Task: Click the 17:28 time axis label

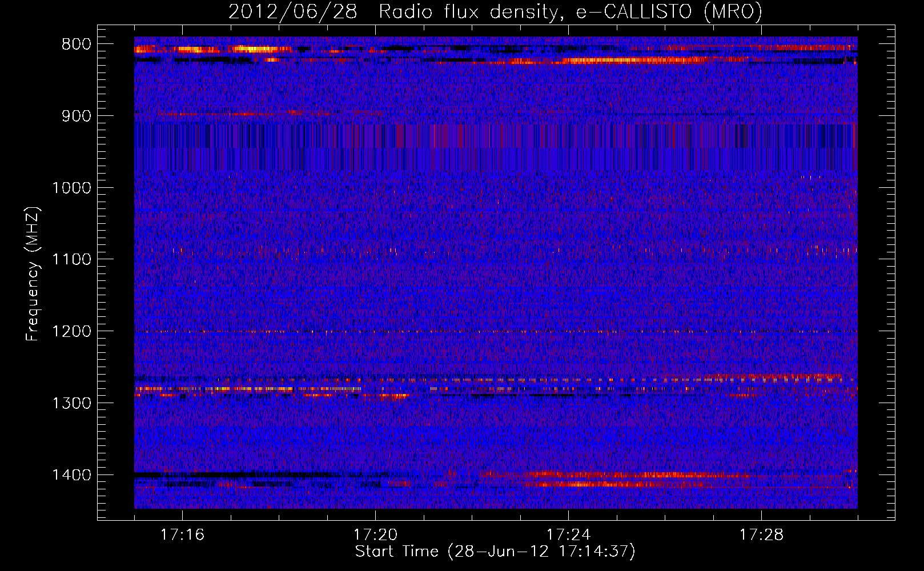Action: (761, 535)
